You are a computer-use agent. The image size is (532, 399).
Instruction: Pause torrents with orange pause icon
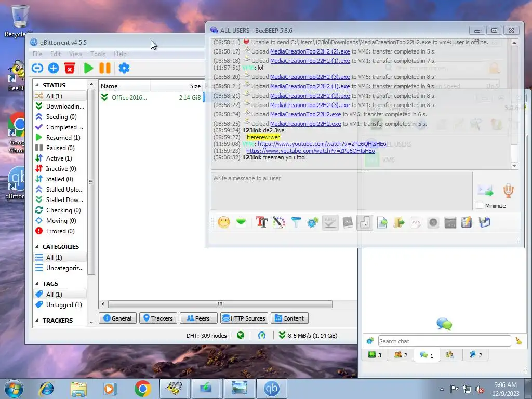tap(105, 68)
